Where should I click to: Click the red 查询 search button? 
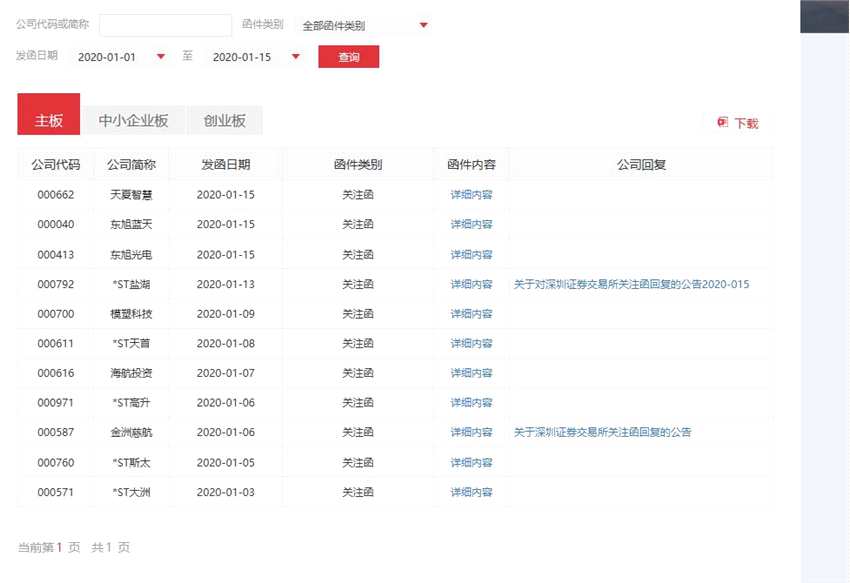[349, 57]
